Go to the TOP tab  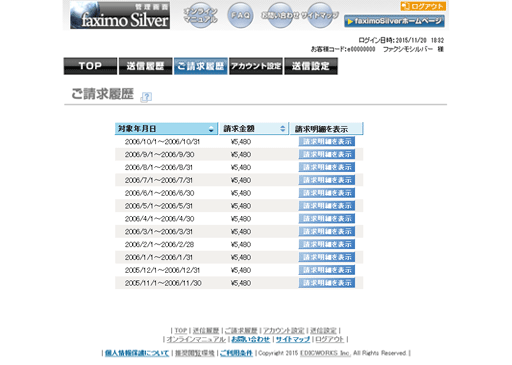pyautogui.click(x=90, y=66)
